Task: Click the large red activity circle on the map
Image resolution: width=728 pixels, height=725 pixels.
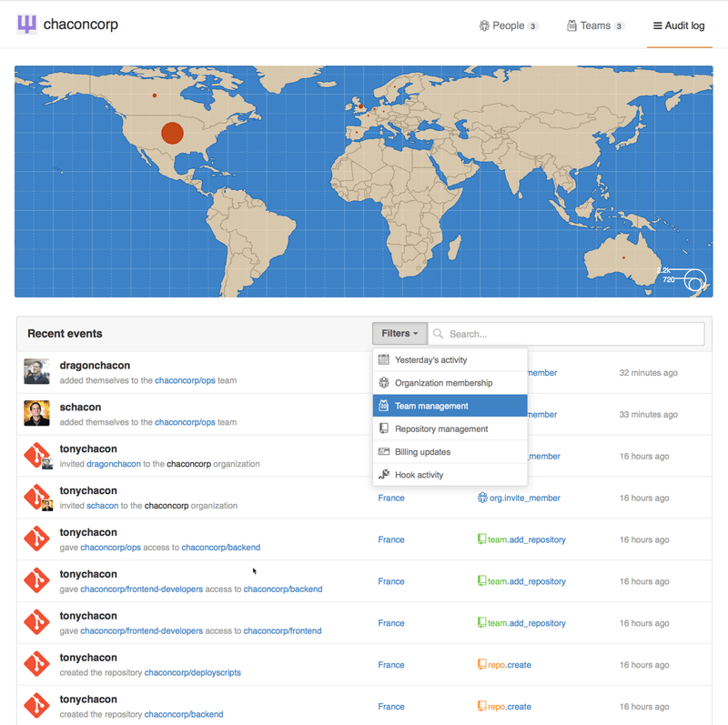Action: coord(172,132)
